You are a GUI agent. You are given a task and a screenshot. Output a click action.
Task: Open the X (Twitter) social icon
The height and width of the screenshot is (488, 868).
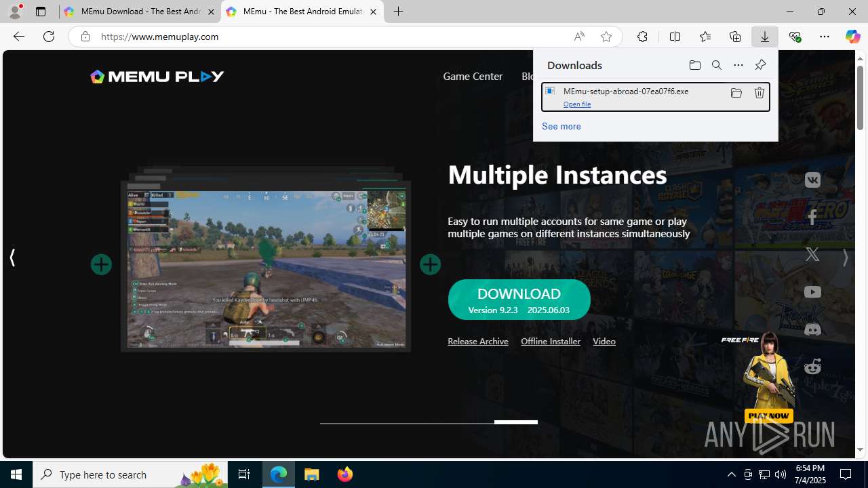coord(812,254)
